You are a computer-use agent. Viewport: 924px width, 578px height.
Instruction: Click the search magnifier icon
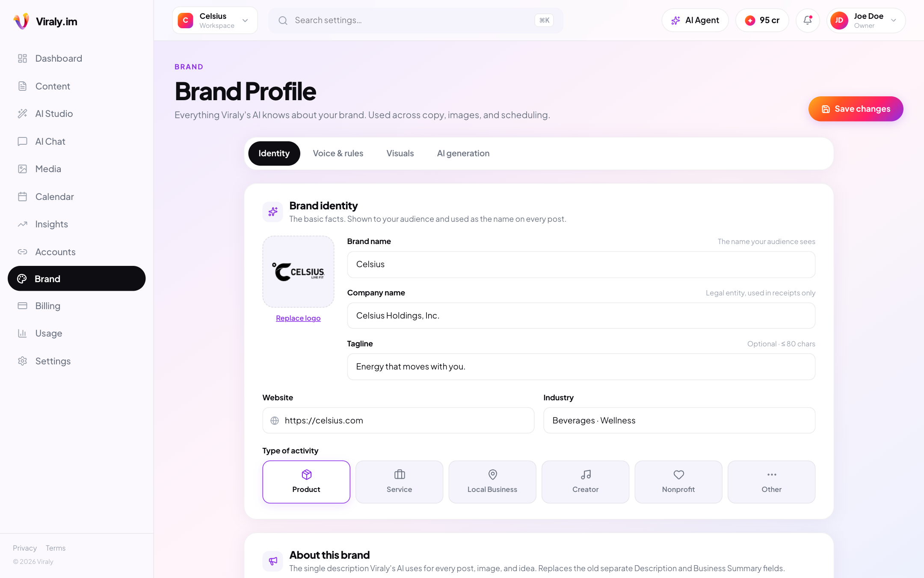coord(283,20)
